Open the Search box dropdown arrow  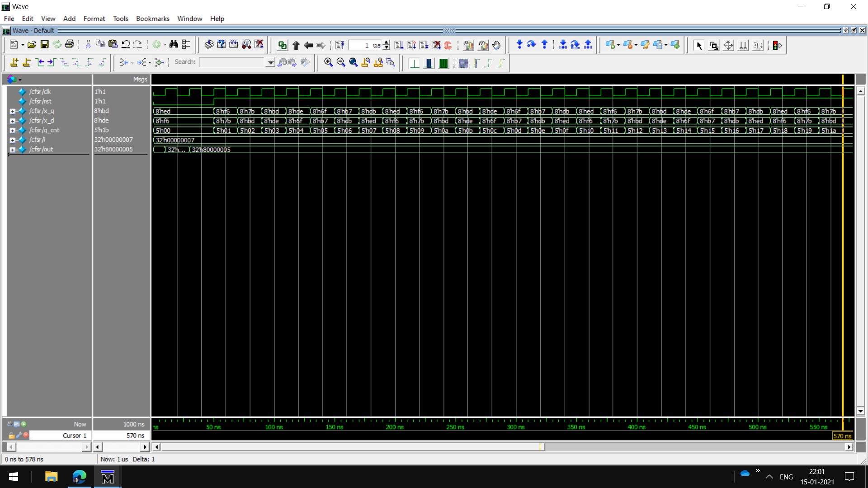270,62
